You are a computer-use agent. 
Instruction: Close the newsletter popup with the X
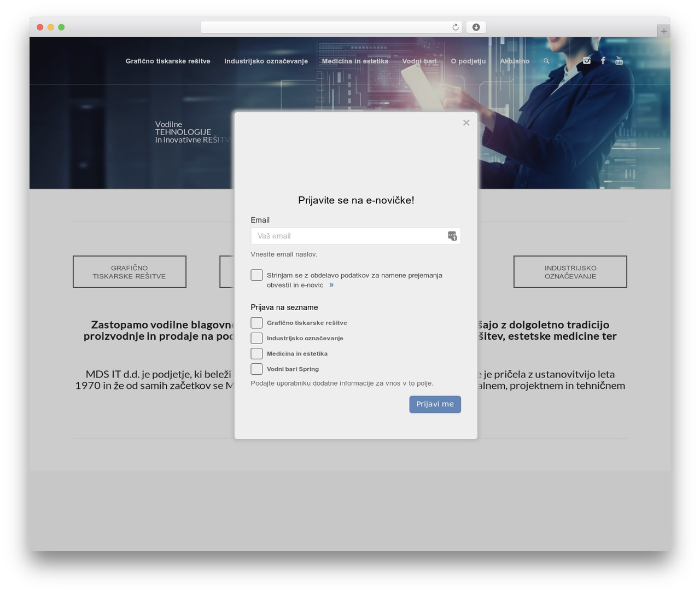pos(466,123)
